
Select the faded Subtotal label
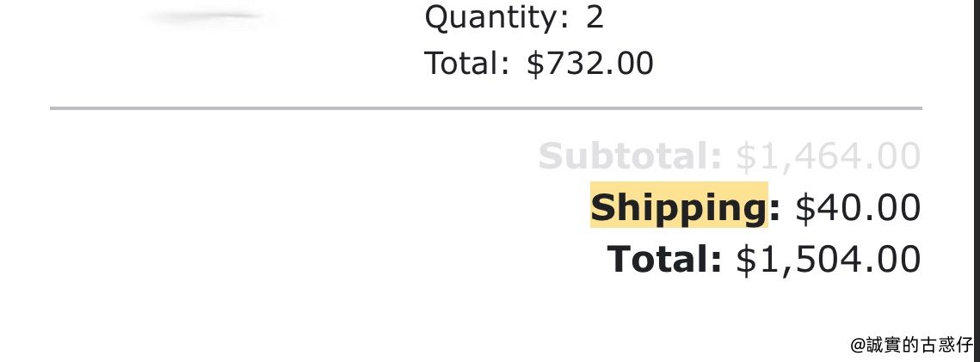click(630, 156)
